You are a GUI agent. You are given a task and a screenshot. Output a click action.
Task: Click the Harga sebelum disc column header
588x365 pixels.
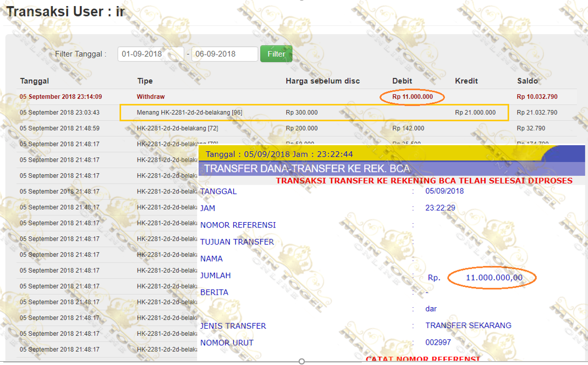[x=322, y=81]
